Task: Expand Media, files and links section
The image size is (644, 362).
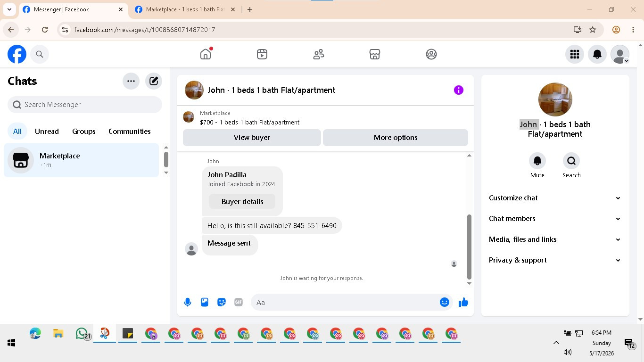Action: click(x=555, y=239)
